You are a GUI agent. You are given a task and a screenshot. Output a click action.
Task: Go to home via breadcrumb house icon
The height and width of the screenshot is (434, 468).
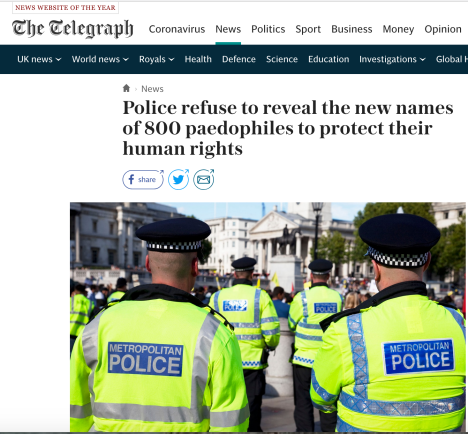pyautogui.click(x=126, y=88)
